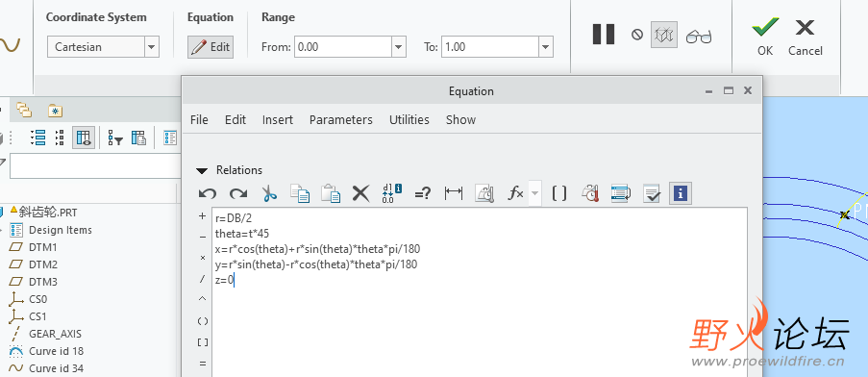Open the model tree filter icon
The image size is (868, 377).
[x=114, y=138]
